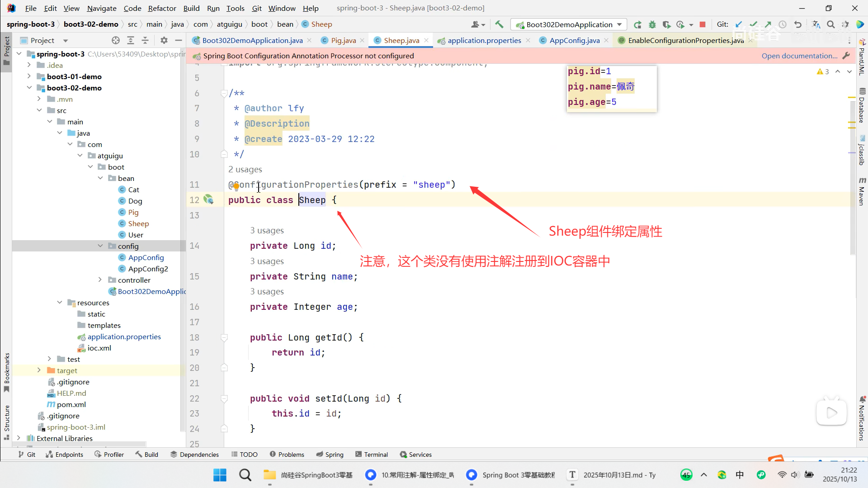Image resolution: width=868 pixels, height=488 pixels.
Task: Select AppConfig2 in project tree
Action: [148, 269]
